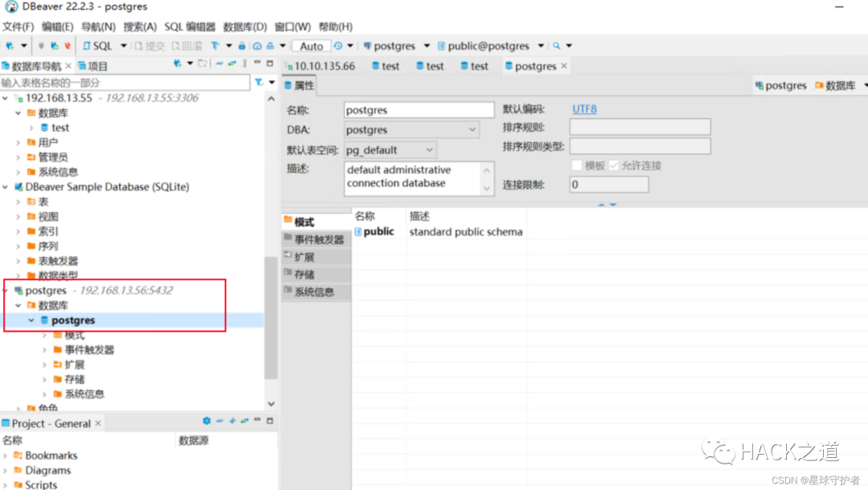
Task: Open the 编辑(E) menu
Action: [x=57, y=27]
